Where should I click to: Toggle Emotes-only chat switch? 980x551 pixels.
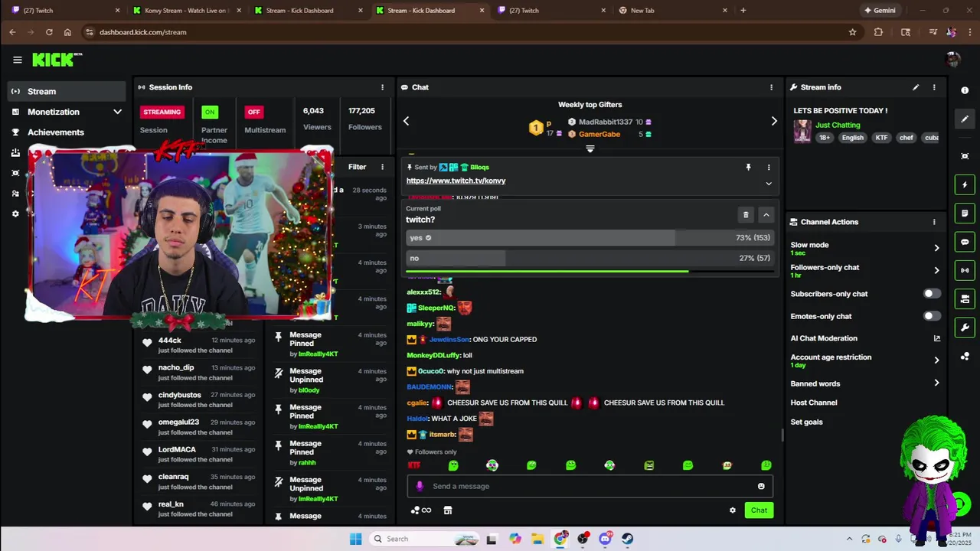point(931,316)
